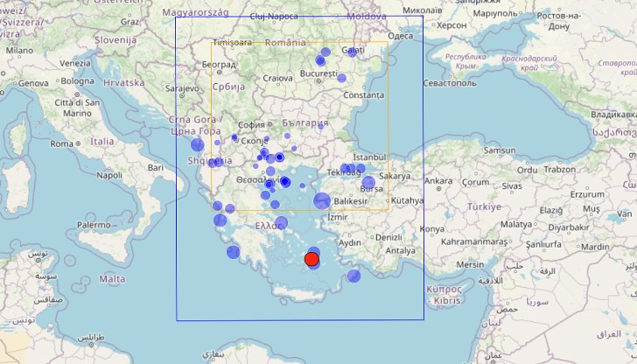Click the red earthquake marker near Crete
The width and height of the screenshot is (637, 364).
pyautogui.click(x=311, y=259)
